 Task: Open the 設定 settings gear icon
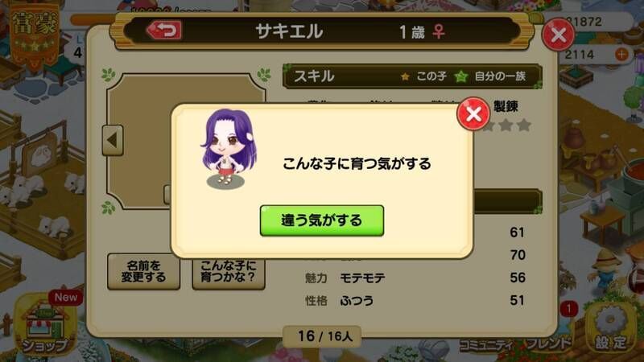[x=611, y=330]
